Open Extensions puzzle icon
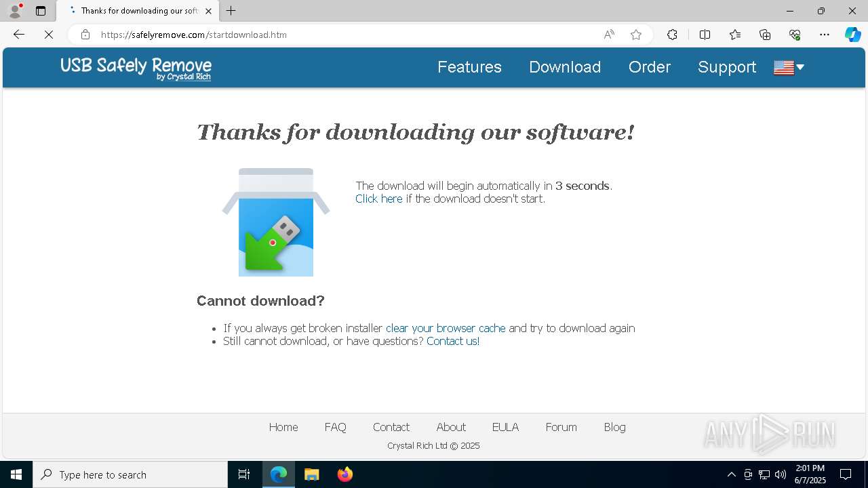Image resolution: width=868 pixels, height=488 pixels. click(x=672, y=35)
